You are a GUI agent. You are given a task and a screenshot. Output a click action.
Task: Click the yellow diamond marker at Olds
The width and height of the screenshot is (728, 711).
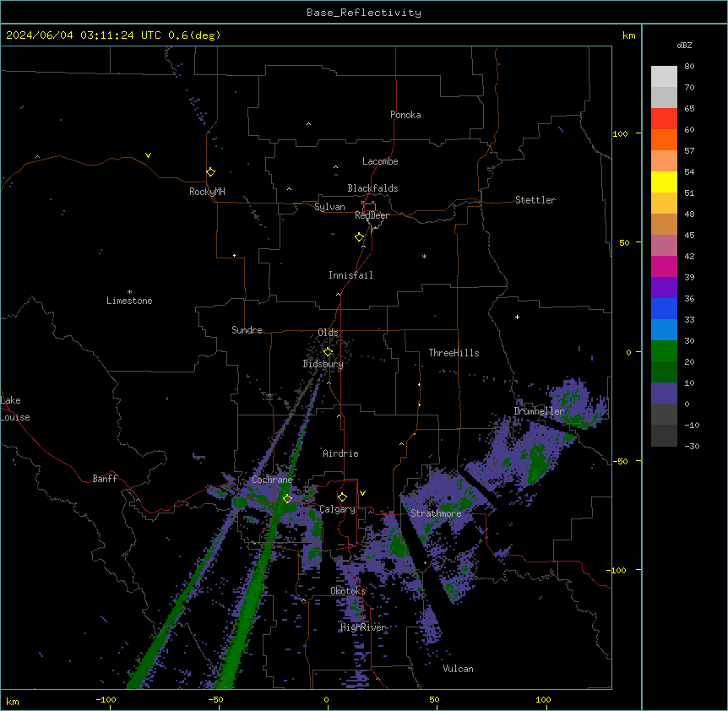click(329, 352)
